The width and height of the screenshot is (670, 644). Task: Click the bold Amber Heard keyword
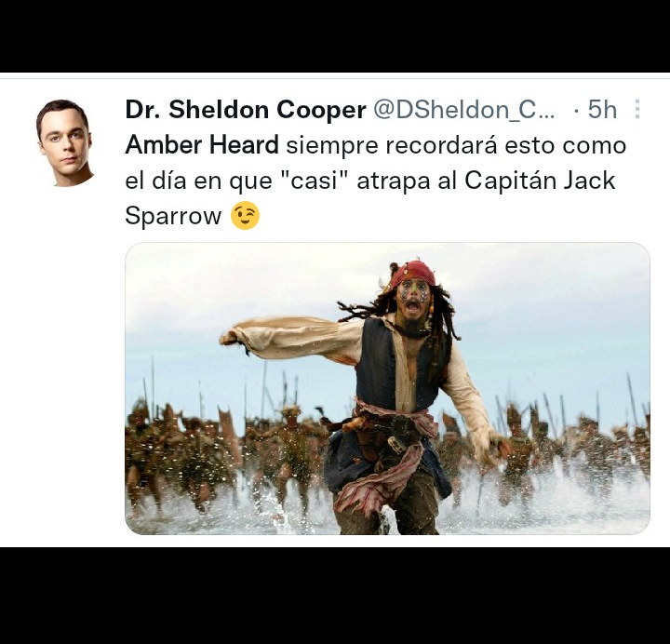pos(202,144)
